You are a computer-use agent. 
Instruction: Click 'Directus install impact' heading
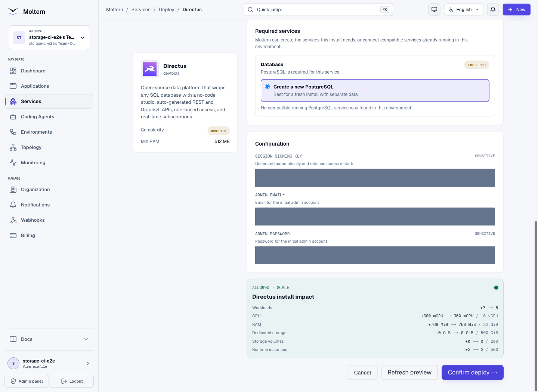(x=283, y=297)
